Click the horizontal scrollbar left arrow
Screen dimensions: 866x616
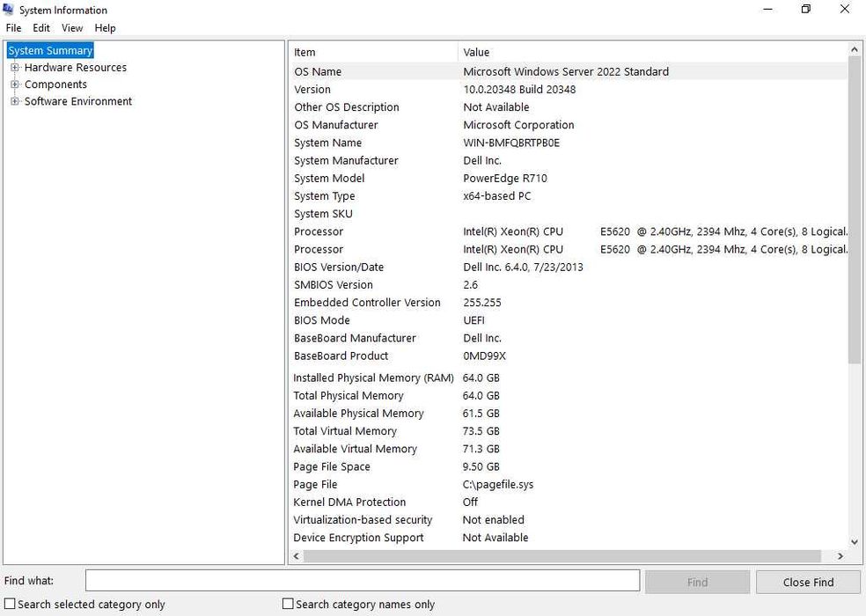click(x=297, y=556)
